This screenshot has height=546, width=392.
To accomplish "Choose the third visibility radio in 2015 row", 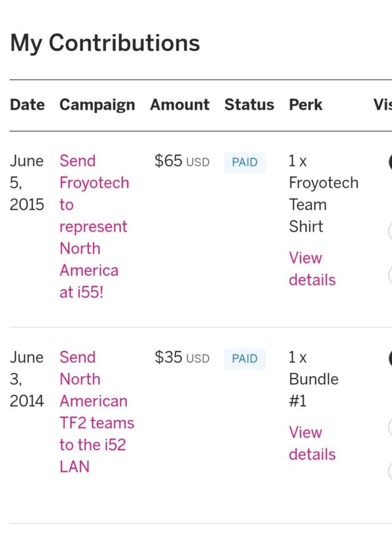I will coord(390,275).
